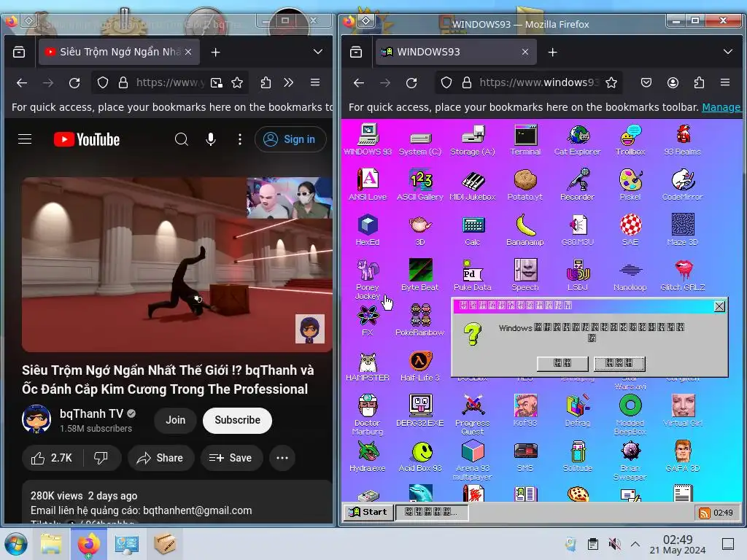Show hidden system tray icons chevron
This screenshot has height=560, width=747.
pos(635,544)
